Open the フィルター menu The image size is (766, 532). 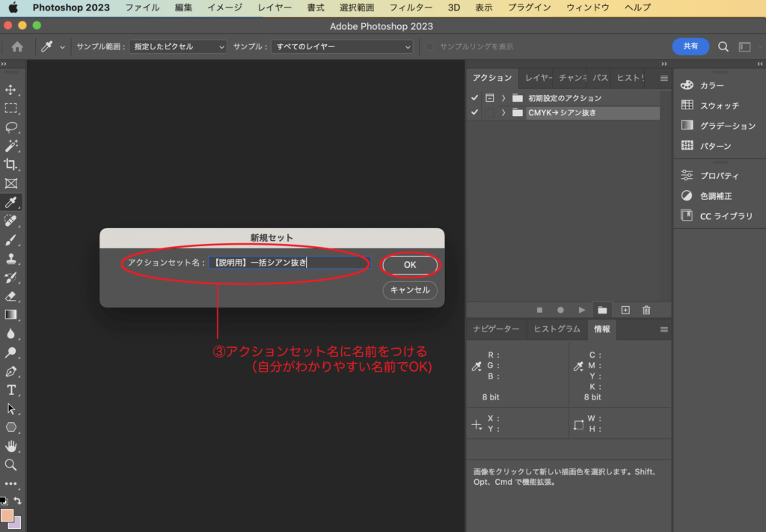click(x=411, y=7)
